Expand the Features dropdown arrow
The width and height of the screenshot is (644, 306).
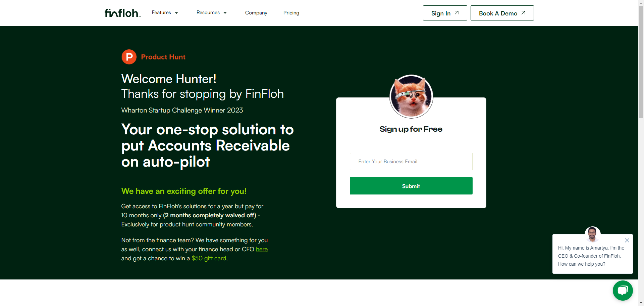(176, 13)
